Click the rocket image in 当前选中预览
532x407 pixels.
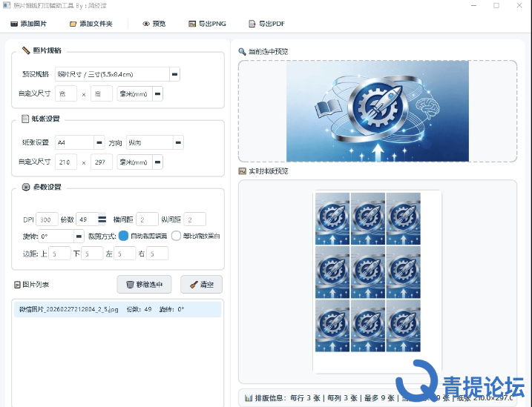coord(377,110)
